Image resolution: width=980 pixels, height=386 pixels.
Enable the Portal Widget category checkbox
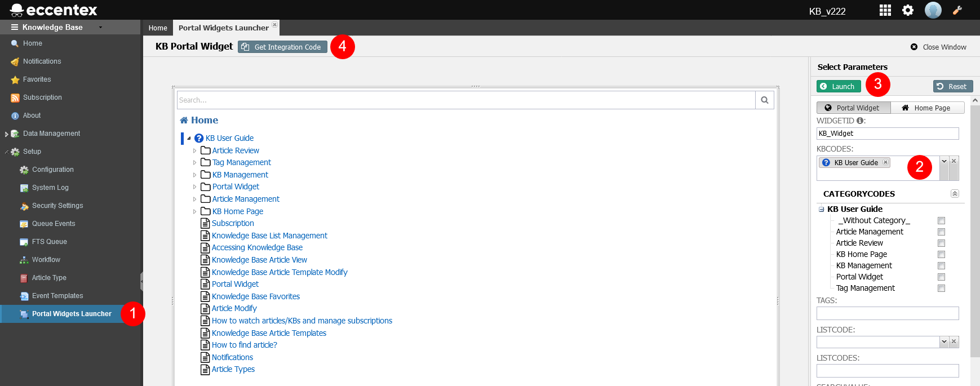coord(941,277)
